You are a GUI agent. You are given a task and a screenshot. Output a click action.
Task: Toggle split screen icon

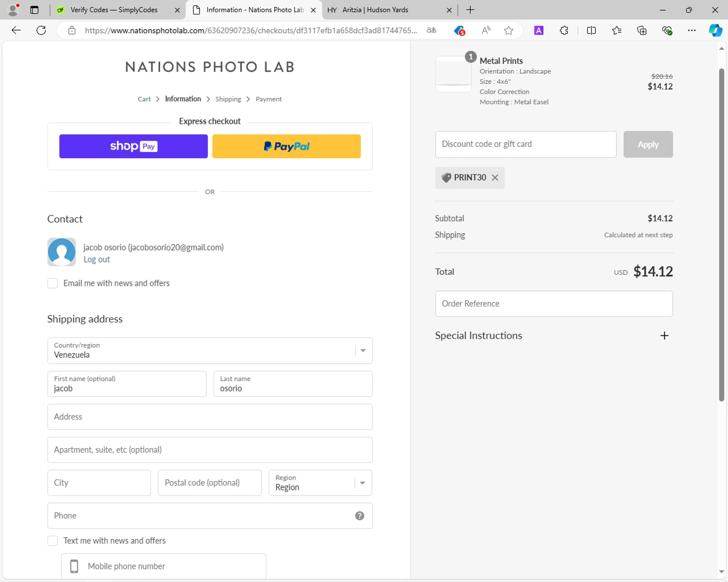click(591, 31)
